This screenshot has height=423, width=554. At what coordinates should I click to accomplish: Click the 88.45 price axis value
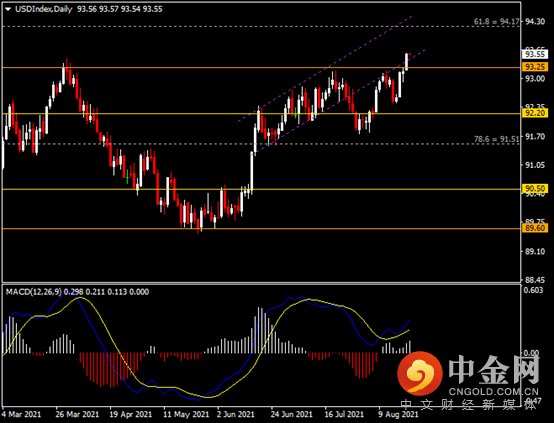point(535,280)
